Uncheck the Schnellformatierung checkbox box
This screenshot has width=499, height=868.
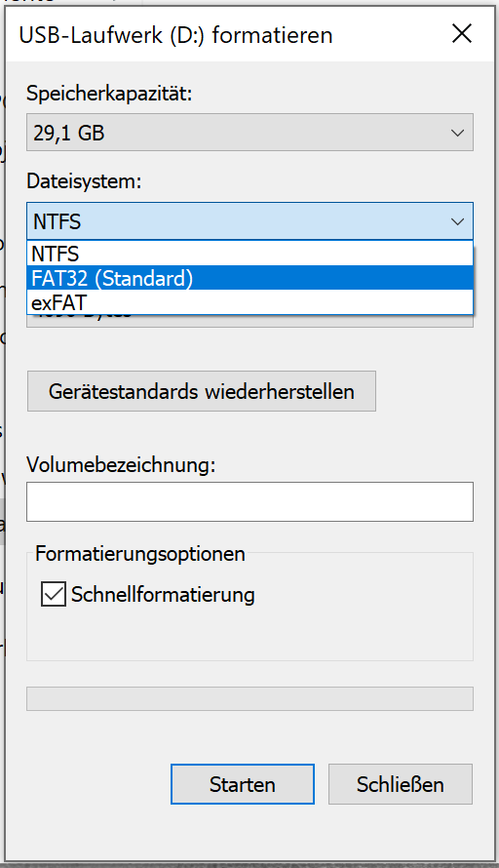click(53, 595)
